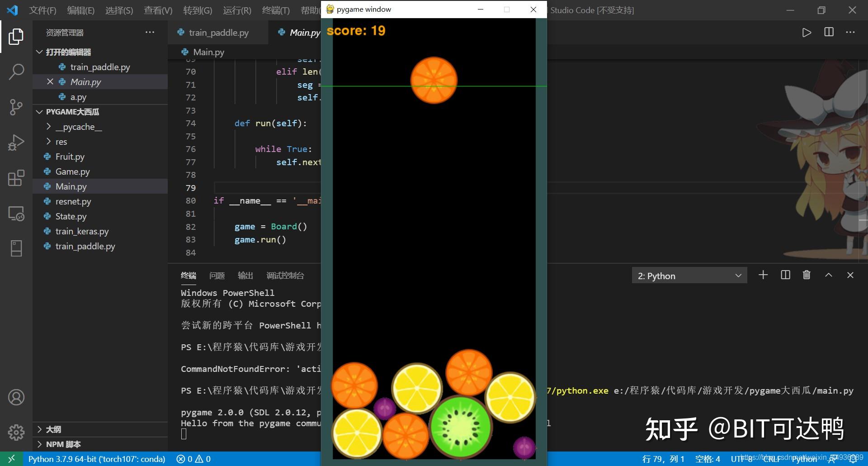Screen dimensions: 868x466
Task: Open Run and Debug view
Action: [16, 143]
